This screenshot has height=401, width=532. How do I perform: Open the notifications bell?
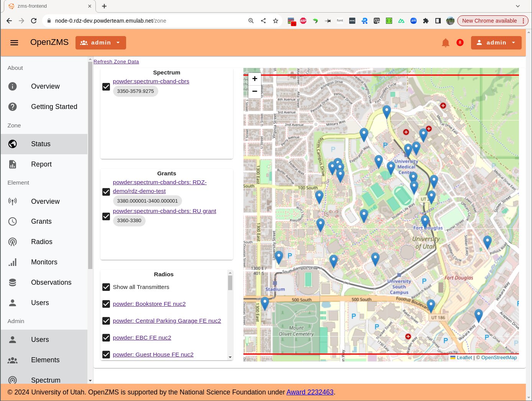point(445,43)
